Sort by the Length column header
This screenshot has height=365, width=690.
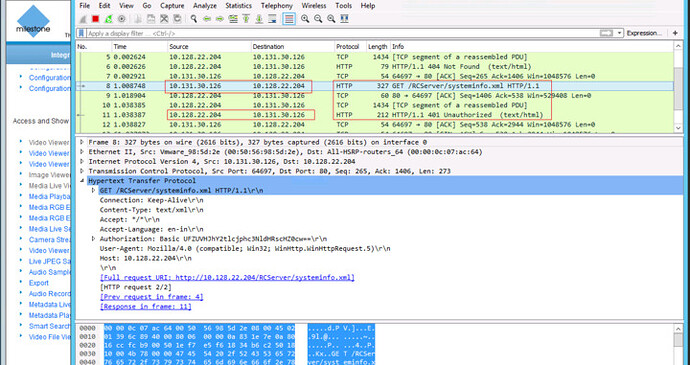point(378,46)
